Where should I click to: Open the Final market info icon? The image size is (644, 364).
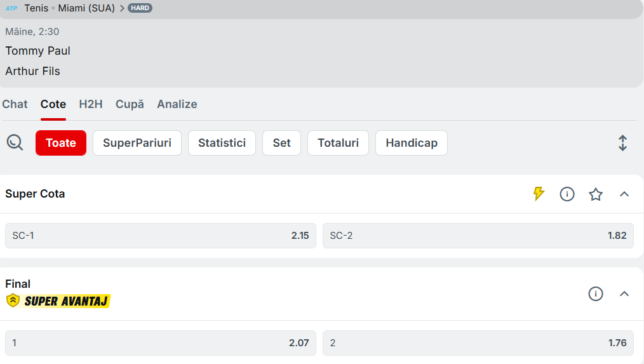595,293
